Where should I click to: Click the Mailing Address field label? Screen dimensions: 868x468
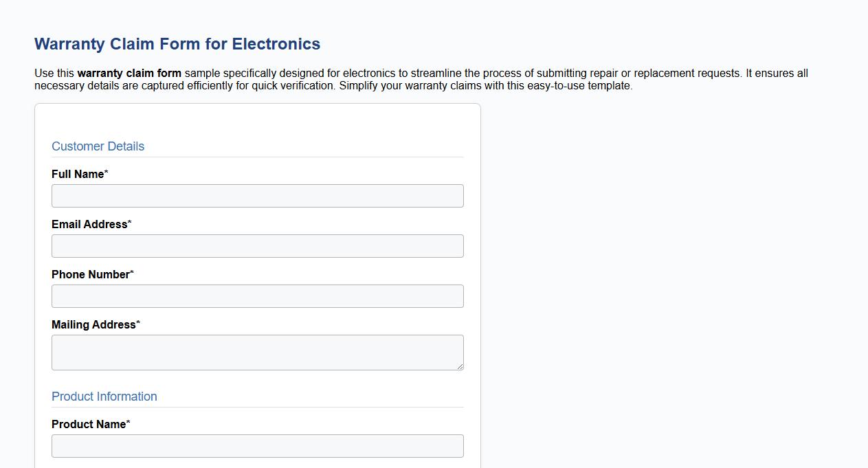91,324
